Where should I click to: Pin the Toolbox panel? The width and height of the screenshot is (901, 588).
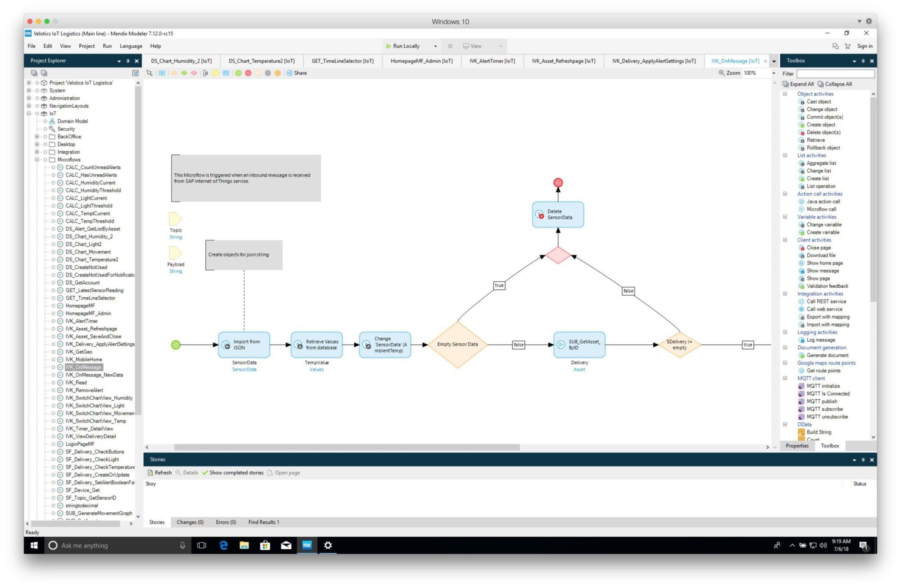863,60
